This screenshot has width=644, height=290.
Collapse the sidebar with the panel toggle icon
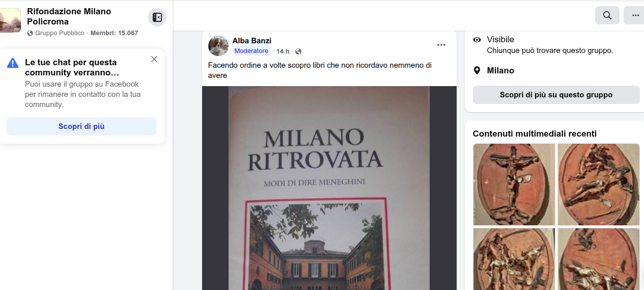[157, 17]
